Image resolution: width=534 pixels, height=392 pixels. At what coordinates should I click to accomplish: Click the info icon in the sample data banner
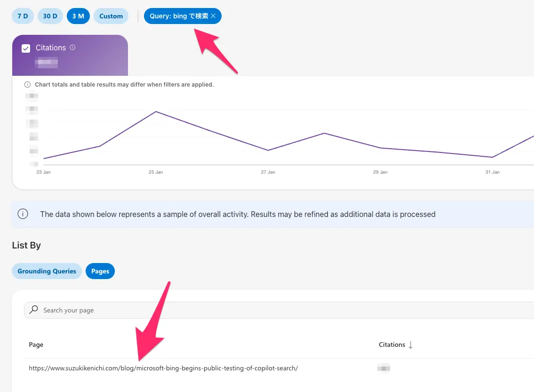[x=23, y=214]
